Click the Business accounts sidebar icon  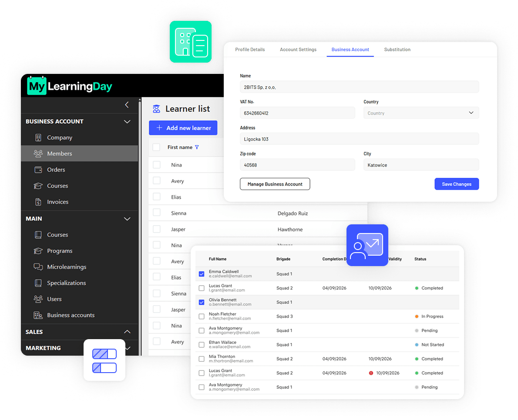tap(38, 315)
